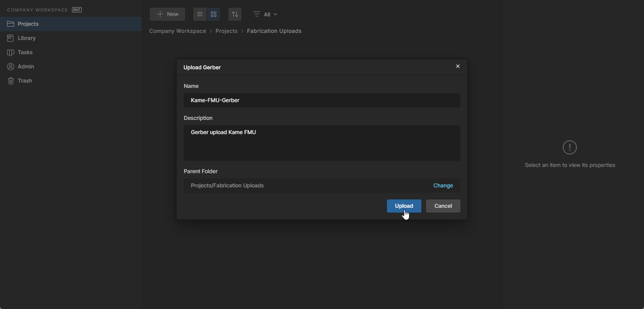
Task: Click the Trash bin icon
Action: [x=11, y=81]
